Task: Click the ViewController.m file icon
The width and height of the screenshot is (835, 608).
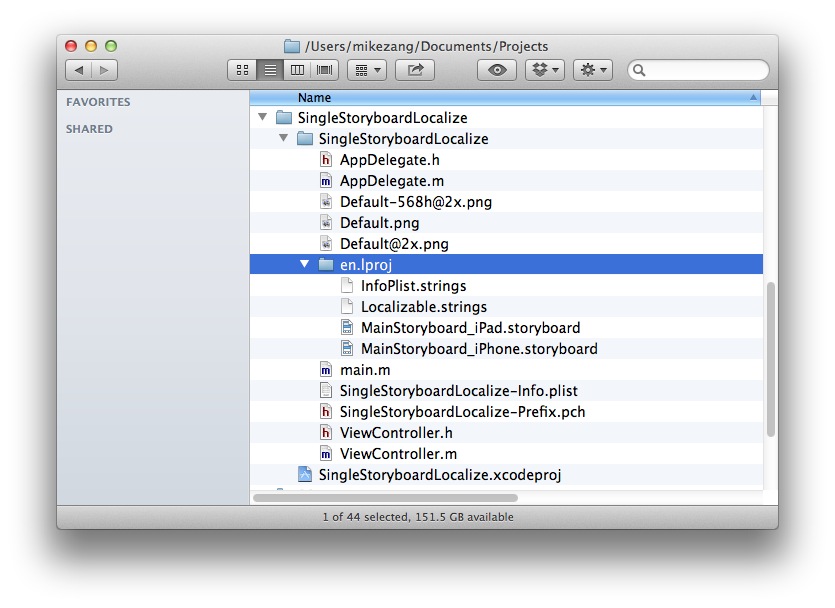Action: 326,454
